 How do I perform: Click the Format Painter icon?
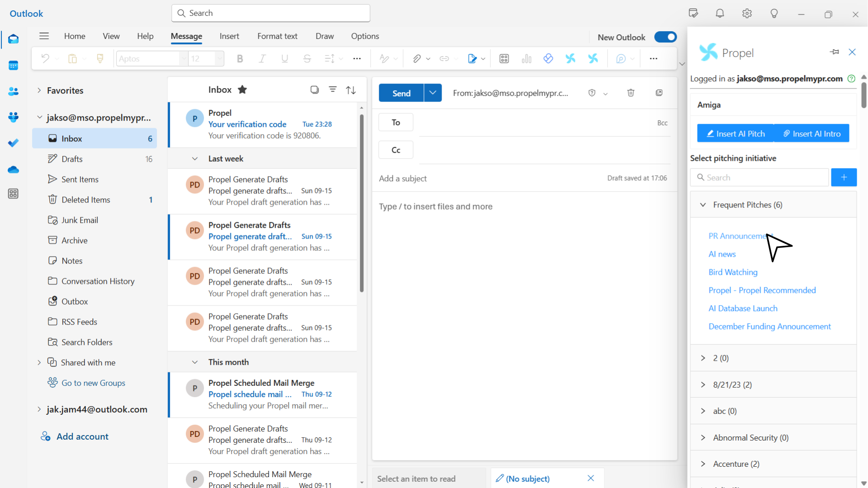(100, 58)
